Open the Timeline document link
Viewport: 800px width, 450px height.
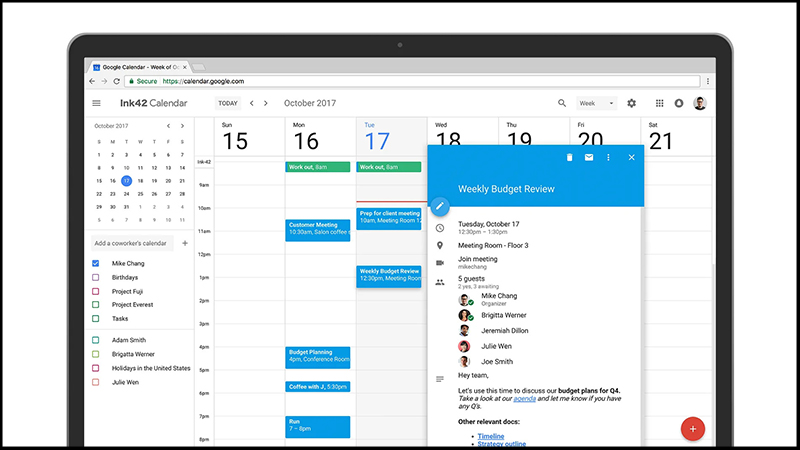(491, 436)
